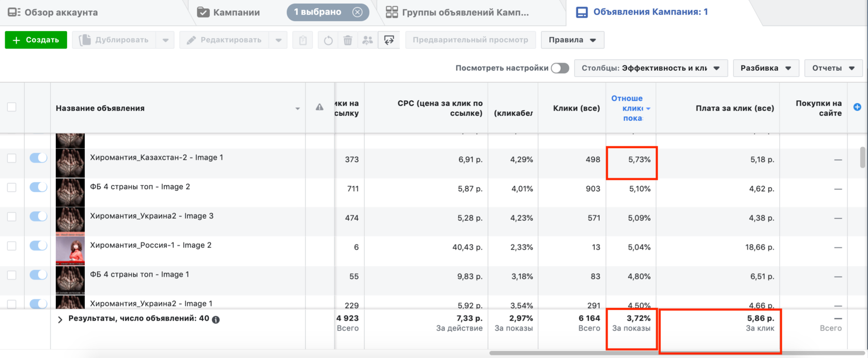Toggle the 'Посмотреть настройки' switch
The height and width of the screenshot is (358, 868).
tap(560, 68)
